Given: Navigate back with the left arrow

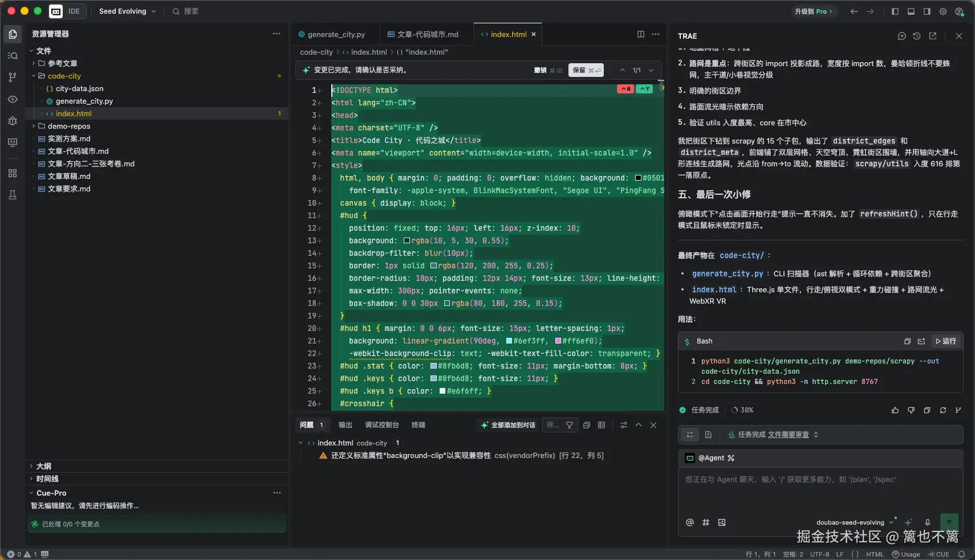Looking at the screenshot, I should point(854,11).
